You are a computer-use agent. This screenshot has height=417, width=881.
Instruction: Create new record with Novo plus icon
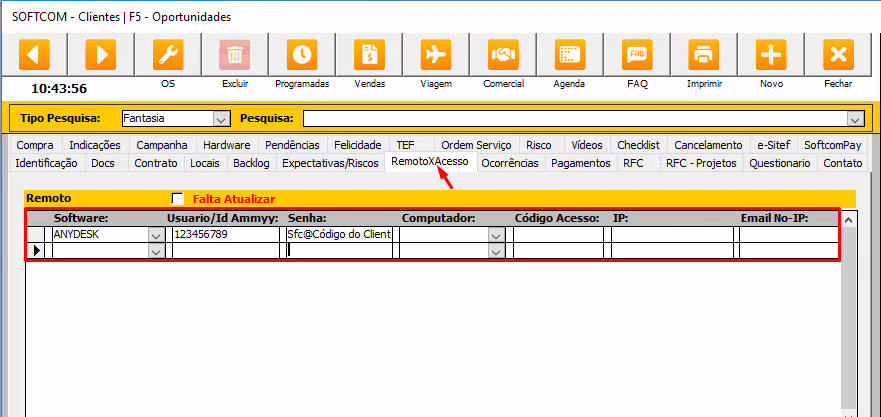(771, 54)
